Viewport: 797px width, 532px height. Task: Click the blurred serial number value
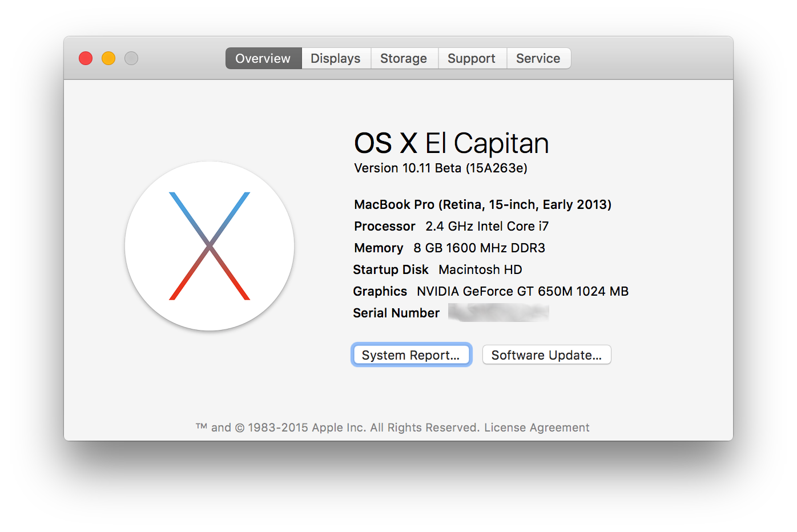pyautogui.click(x=498, y=313)
